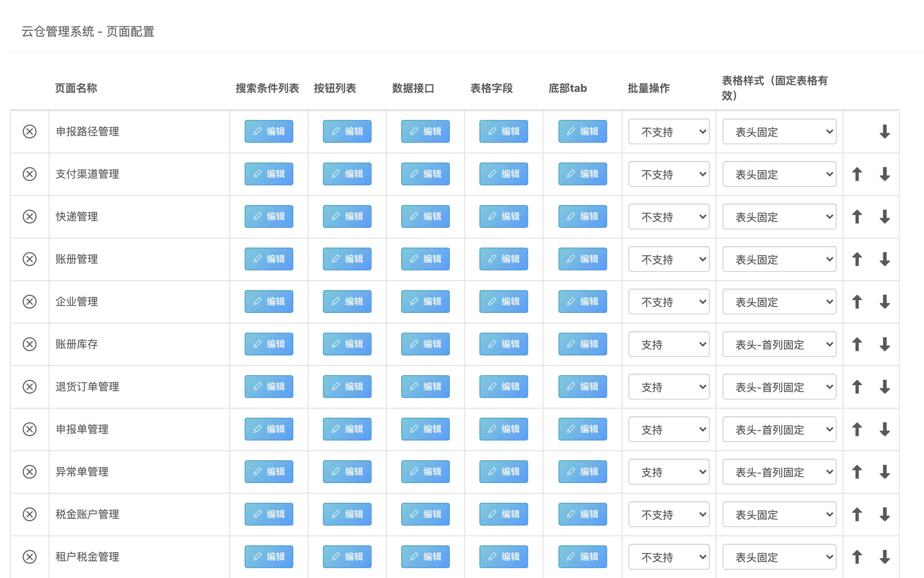
Task: Edit the 按钮列表 for 快递管理
Action: click(347, 217)
